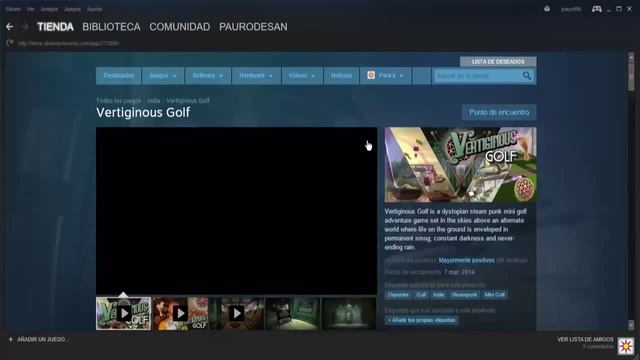This screenshot has height=360, width=640.
Task: Click the Destacados store button
Action: 119,76
